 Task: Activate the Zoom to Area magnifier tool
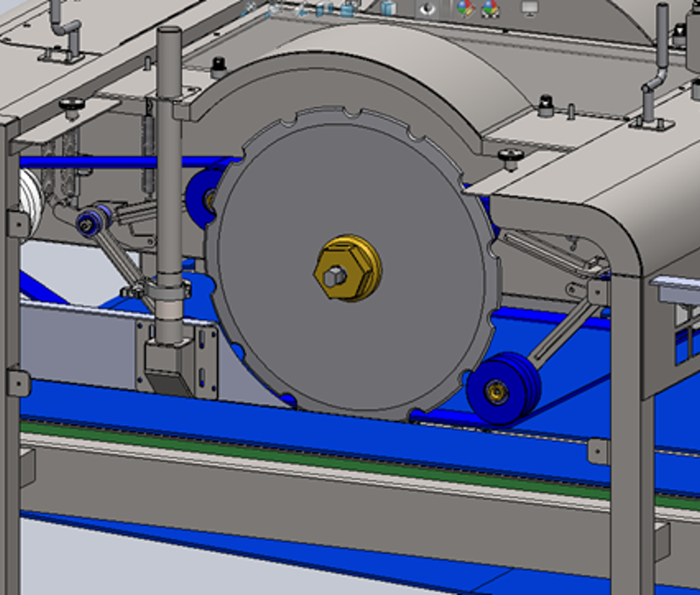coord(274,9)
